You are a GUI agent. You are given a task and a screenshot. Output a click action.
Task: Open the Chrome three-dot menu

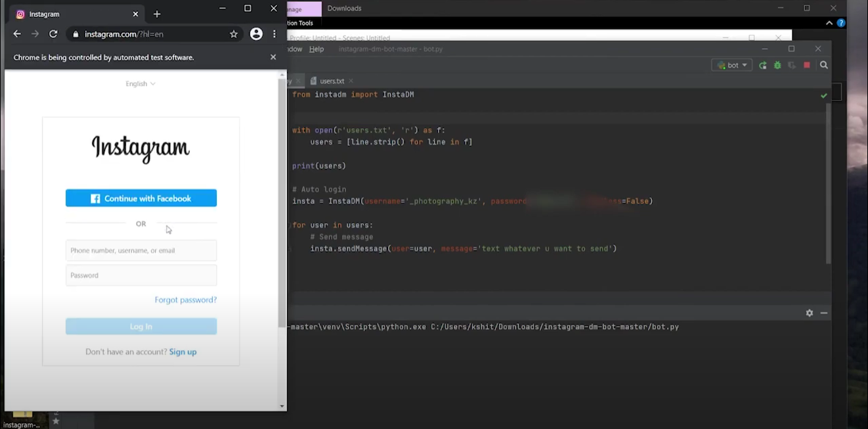274,34
